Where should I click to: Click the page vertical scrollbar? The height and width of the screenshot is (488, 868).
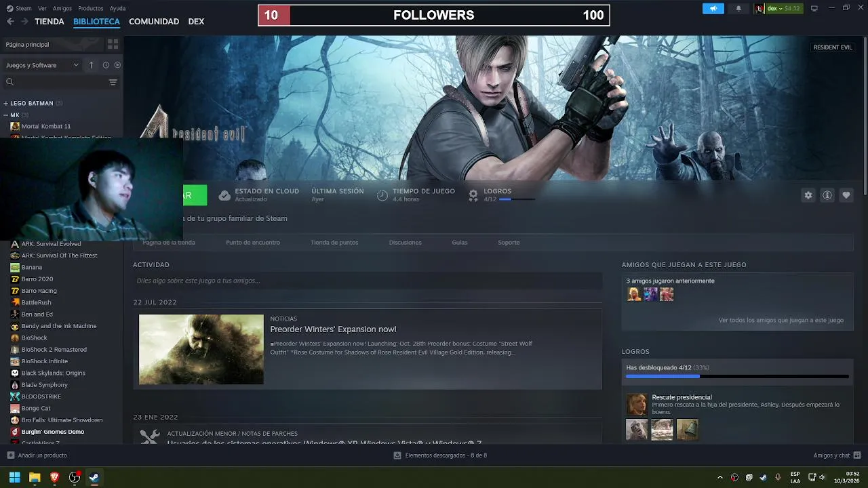point(865,115)
